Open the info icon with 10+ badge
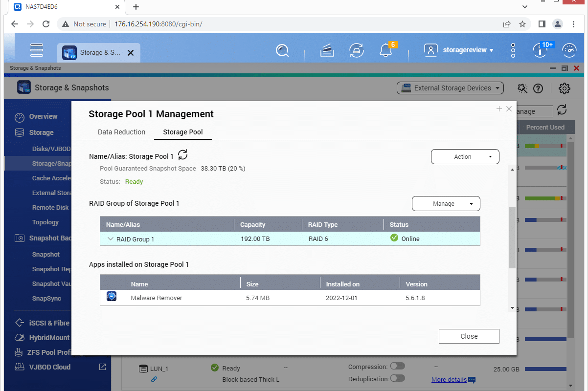 pos(540,50)
